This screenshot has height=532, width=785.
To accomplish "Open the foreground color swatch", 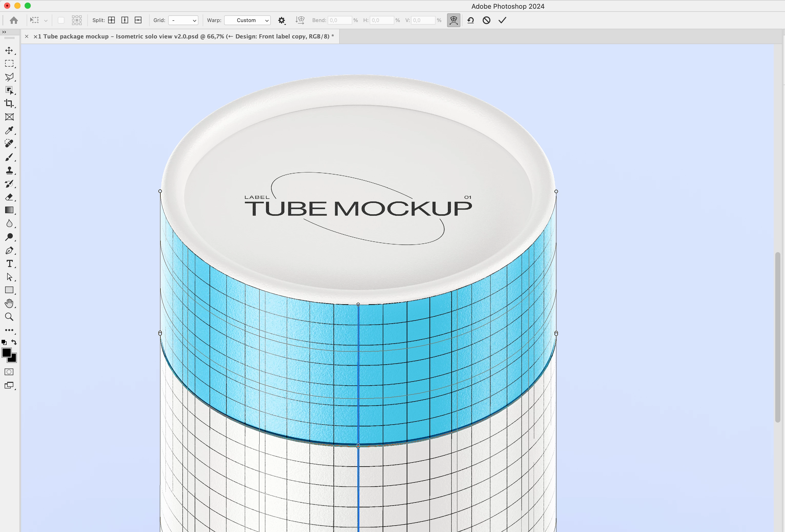I will tap(6, 353).
